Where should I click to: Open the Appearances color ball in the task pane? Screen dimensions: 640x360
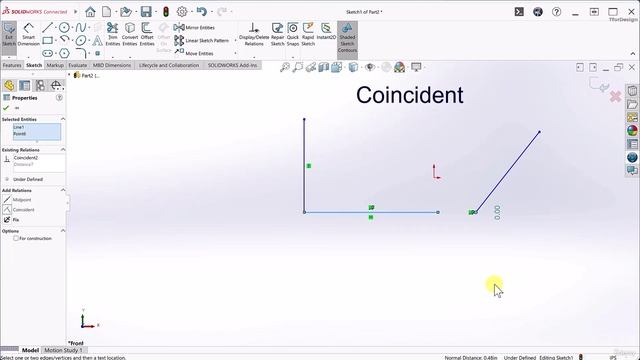[x=632, y=131]
